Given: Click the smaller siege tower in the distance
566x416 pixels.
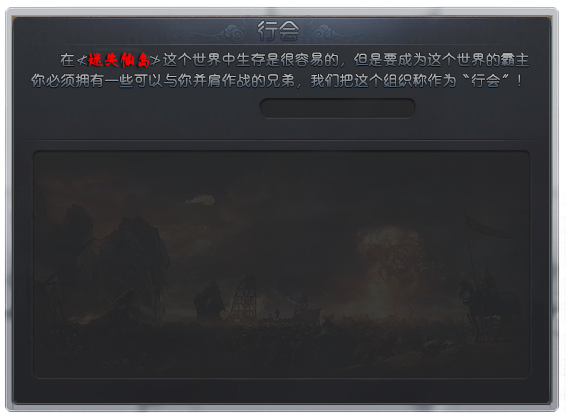Looking at the screenshot, I should [302, 305].
